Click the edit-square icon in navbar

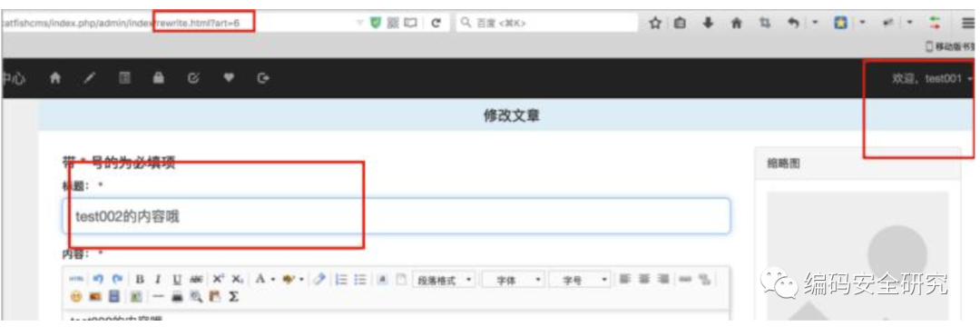tap(194, 78)
